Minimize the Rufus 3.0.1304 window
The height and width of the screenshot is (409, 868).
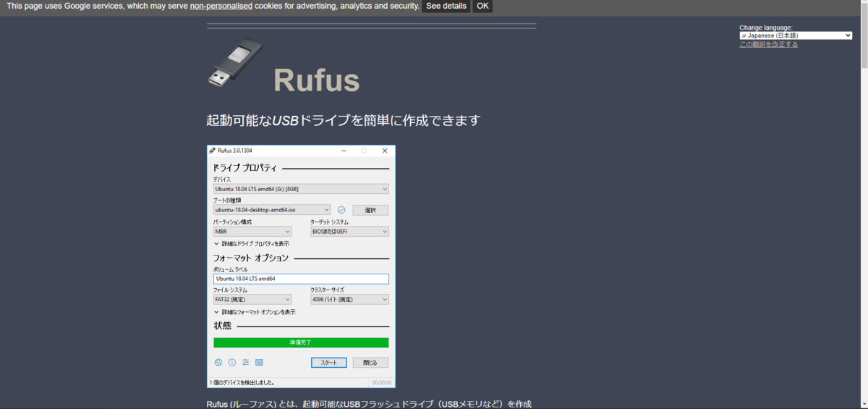(x=343, y=151)
